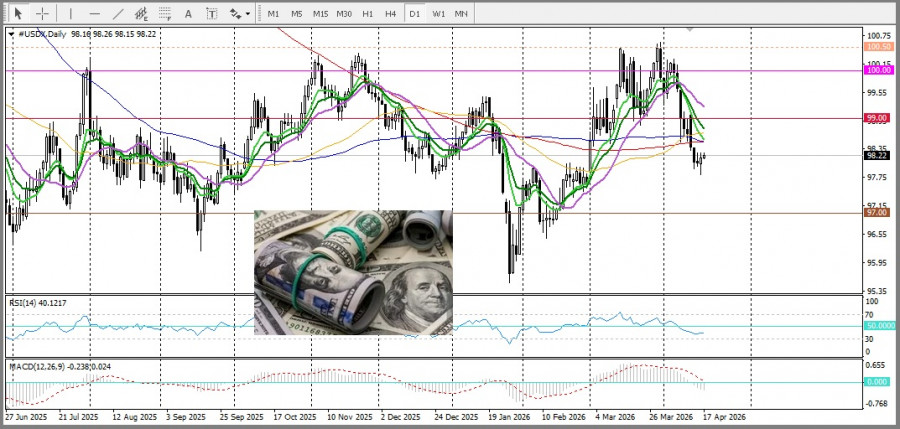
Task: Pick the trendline drawing tool
Action: click(x=119, y=13)
